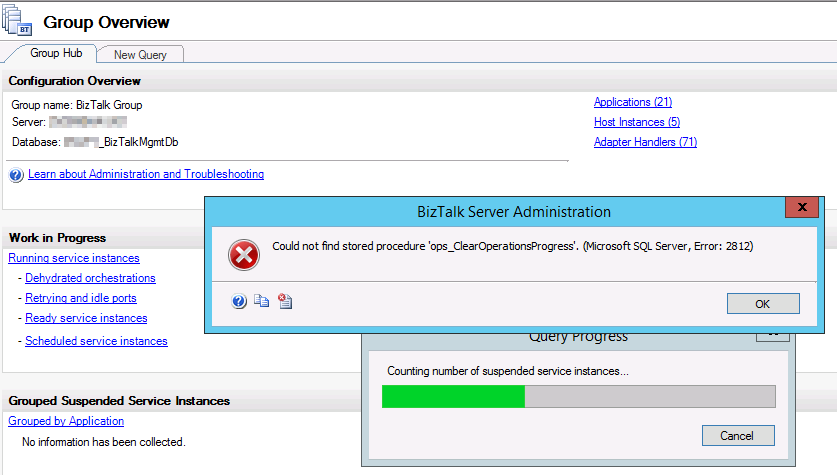Viewport: 837px width, 475px height.
Task: Click the red error X icon
Action: pos(244,255)
